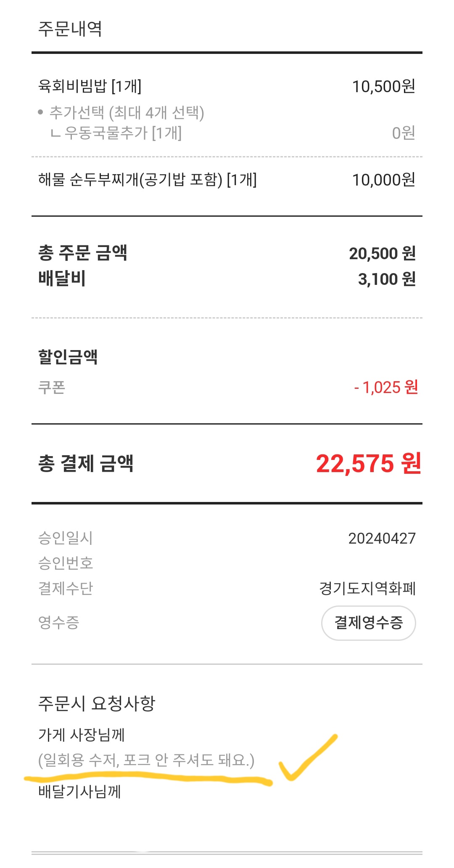Tap the 해물 순두부찌개(공기밥 포함) item
Image resolution: width=454 pixels, height=868 pixels.
(x=147, y=180)
